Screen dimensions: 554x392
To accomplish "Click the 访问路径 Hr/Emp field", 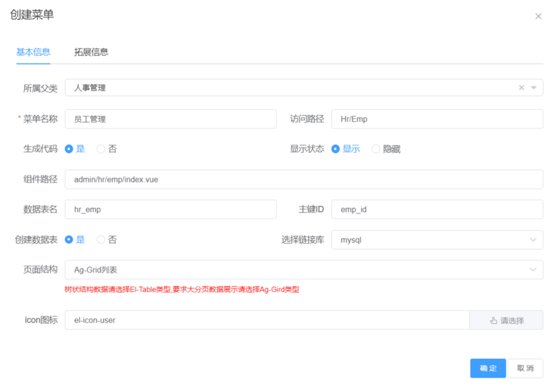I will [437, 119].
